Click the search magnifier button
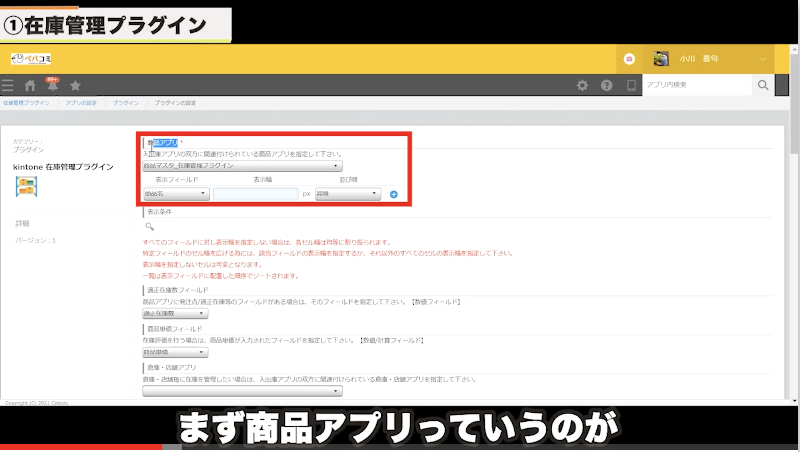 pos(762,86)
